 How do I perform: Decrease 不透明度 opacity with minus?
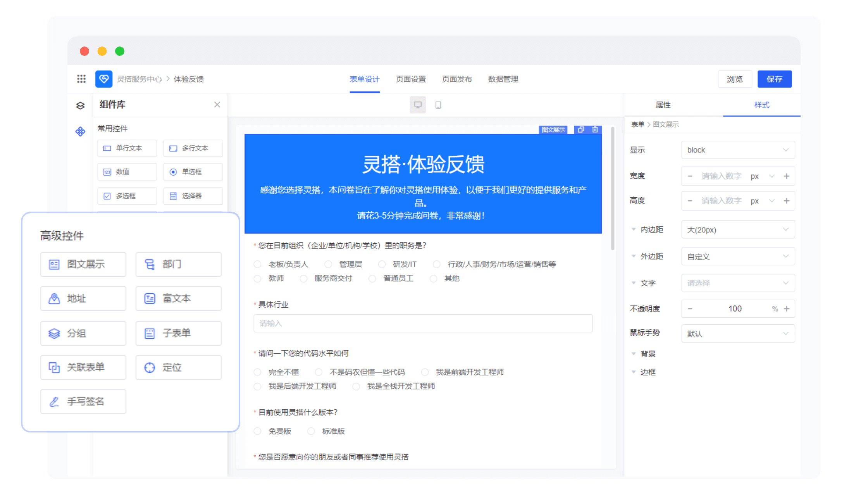[690, 309]
